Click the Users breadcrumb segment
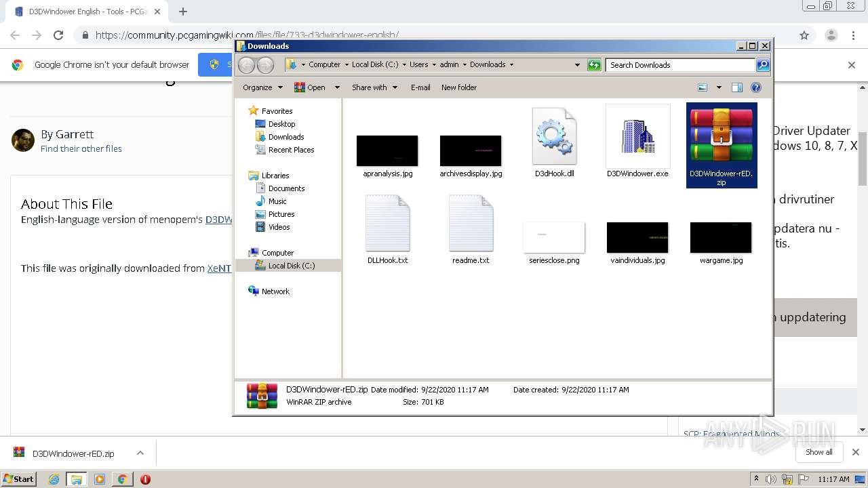Image resolution: width=868 pixels, height=488 pixels. pos(418,65)
